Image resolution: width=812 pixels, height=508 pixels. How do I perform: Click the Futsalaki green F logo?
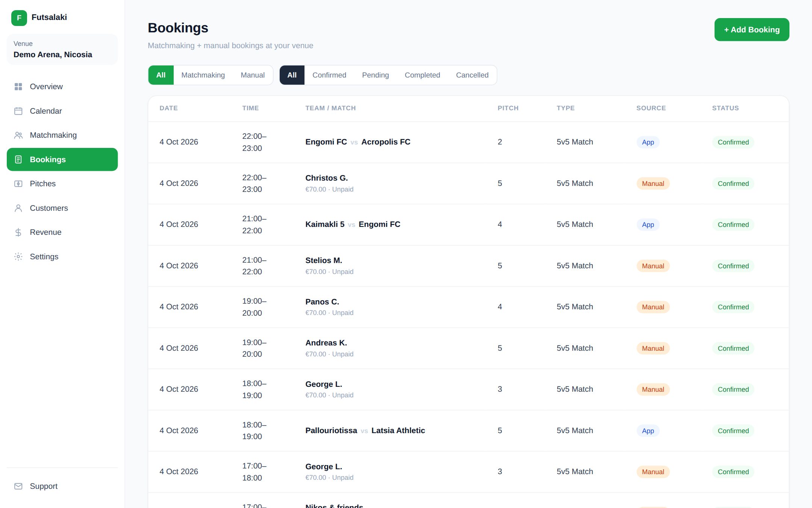19,18
